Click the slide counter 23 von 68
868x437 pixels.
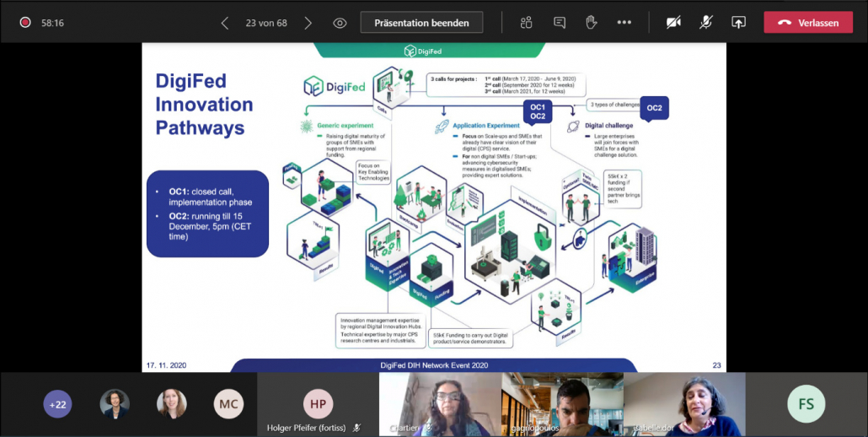point(266,23)
